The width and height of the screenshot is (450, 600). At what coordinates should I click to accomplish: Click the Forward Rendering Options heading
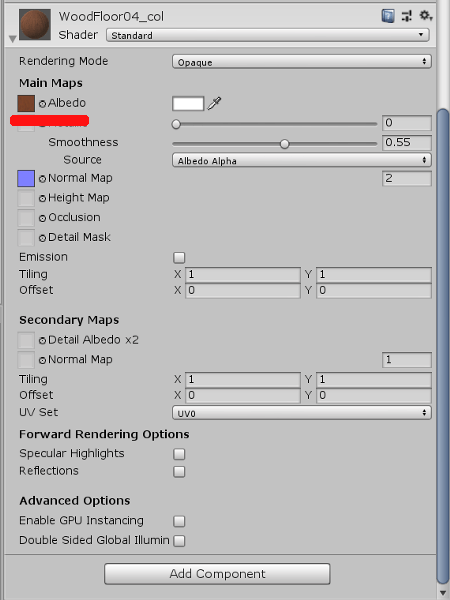point(104,434)
